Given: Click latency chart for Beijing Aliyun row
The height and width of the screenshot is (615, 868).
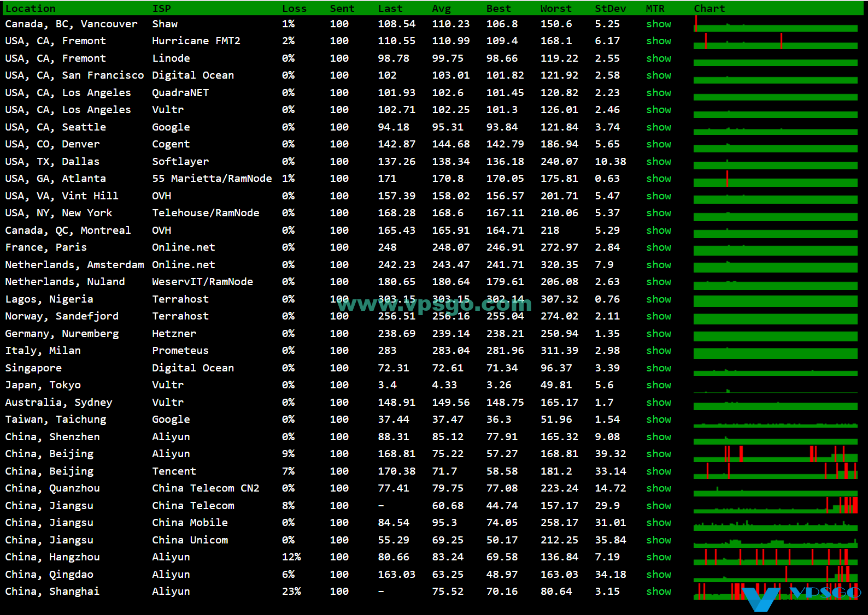Looking at the screenshot, I should (776, 454).
